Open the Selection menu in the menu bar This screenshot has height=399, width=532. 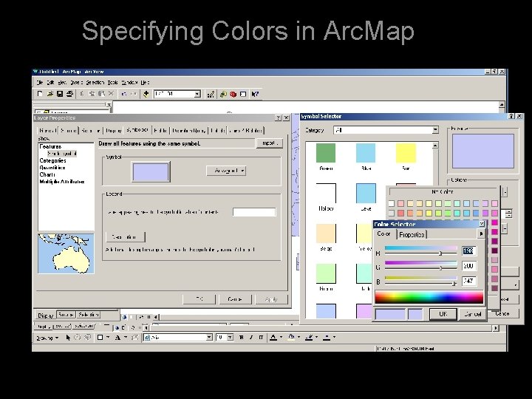pyautogui.click(x=95, y=83)
